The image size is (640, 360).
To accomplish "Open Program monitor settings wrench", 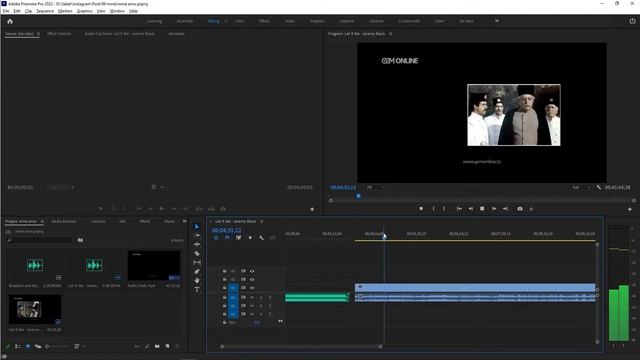I will [x=598, y=187].
